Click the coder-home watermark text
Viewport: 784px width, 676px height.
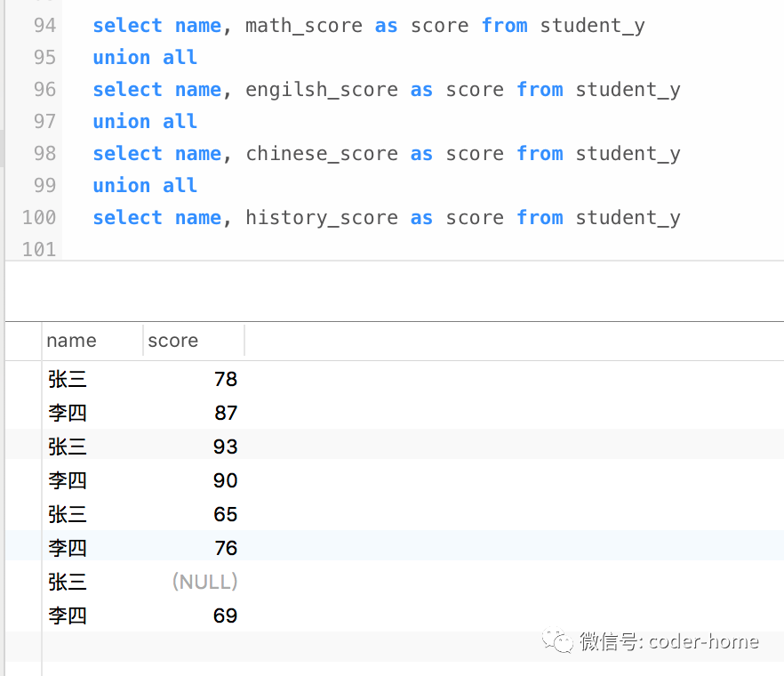coord(703,641)
